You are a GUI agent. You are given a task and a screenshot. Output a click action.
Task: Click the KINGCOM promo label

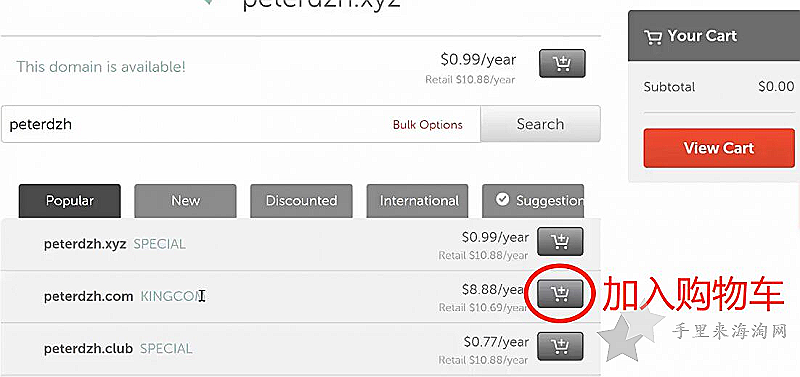pos(172,296)
